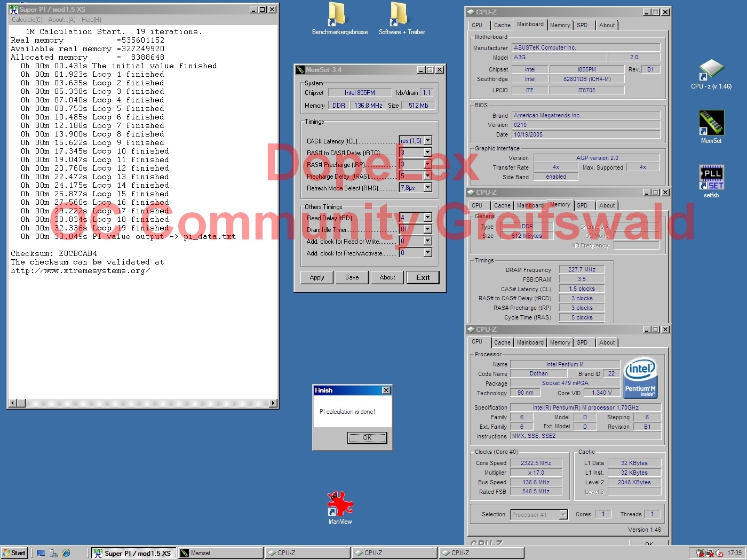Open the Windows Start menu

point(14,553)
